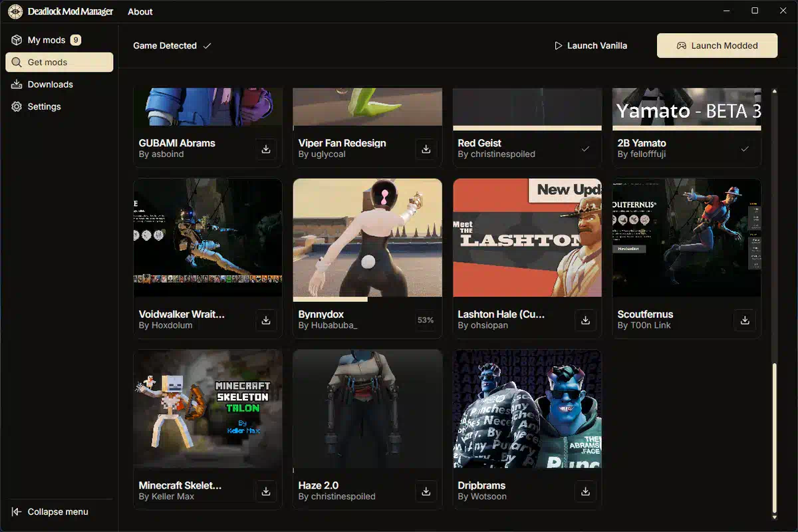Screen dimensions: 798x532
Task: Click author text "By Hoxdolum"
Action: click(x=165, y=325)
